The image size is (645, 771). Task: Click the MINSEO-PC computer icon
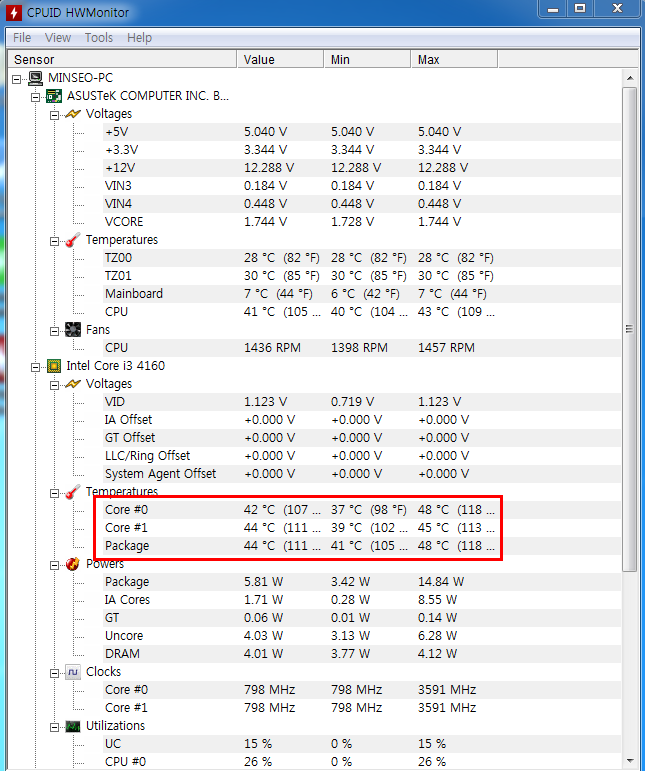35,78
